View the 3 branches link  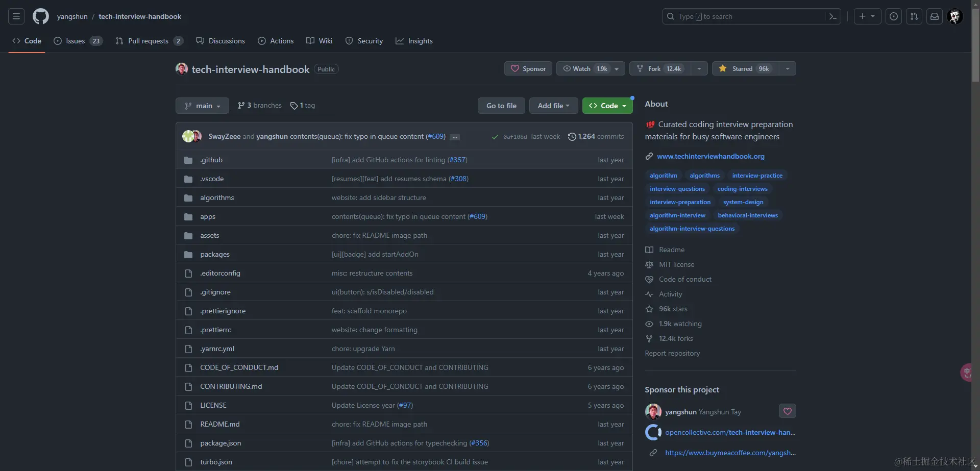coord(260,106)
